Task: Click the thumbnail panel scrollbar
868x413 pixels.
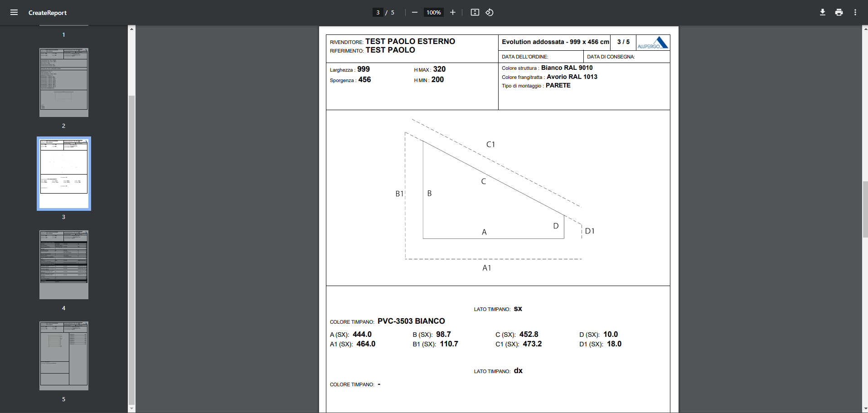Action: (x=131, y=249)
